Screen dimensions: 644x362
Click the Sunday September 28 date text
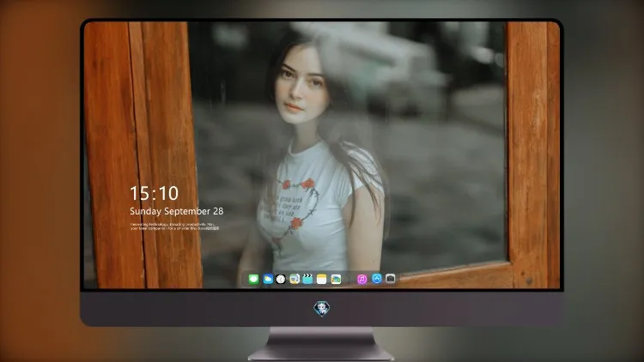point(177,211)
